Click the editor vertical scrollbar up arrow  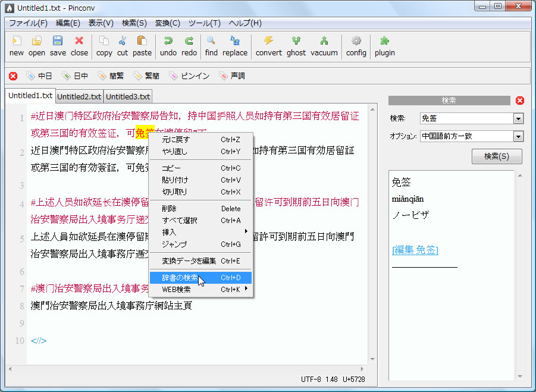[x=372, y=109]
